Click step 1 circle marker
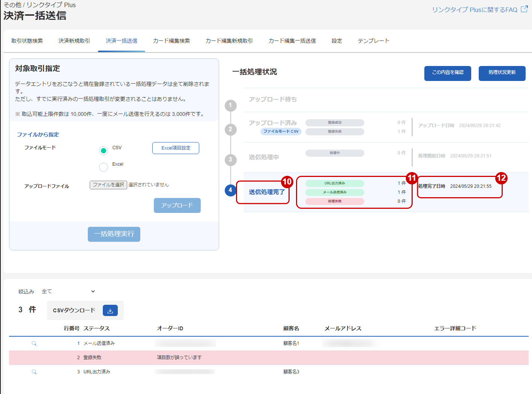532x394 pixels. click(x=230, y=105)
